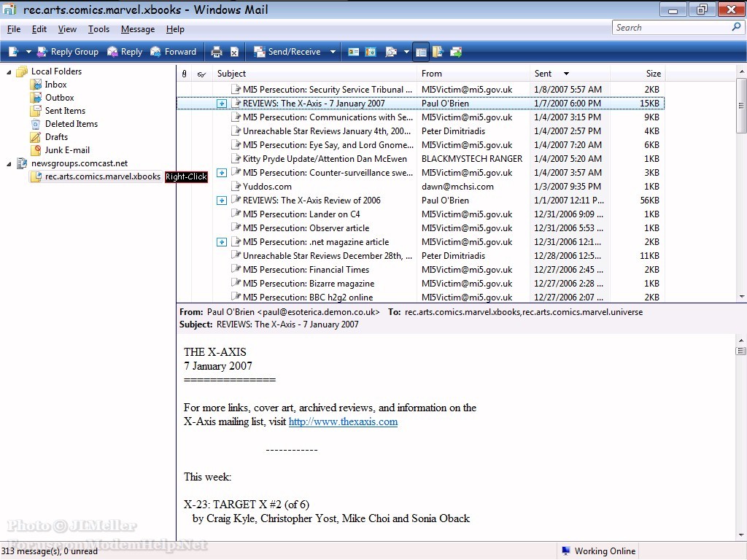Select message 'Kitty Pryde Update/Attention Dan McEwen'
This screenshot has height=560, width=747.
click(x=421, y=158)
